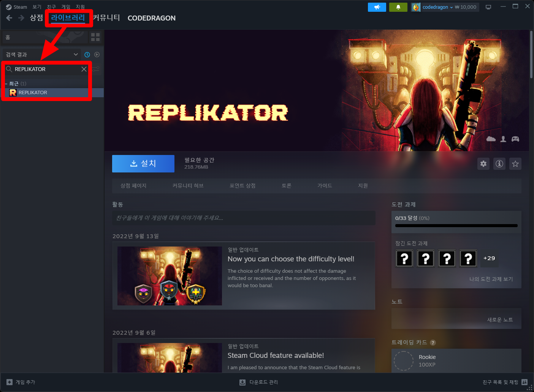Open 다운로드 관리 at bottom
Viewport: 534px width, 392px height.
click(x=259, y=382)
